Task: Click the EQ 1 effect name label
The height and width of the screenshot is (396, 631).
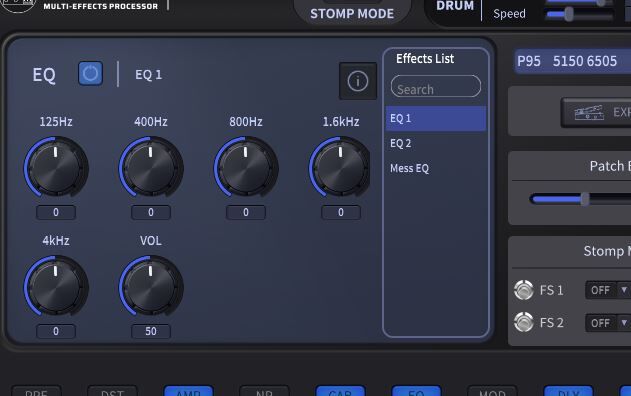Action: (148, 75)
